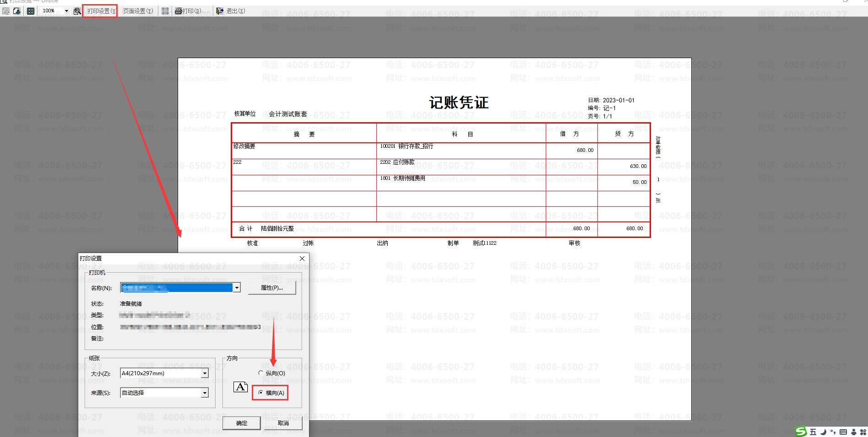Click the Sogou moon mode icon

tap(823, 432)
